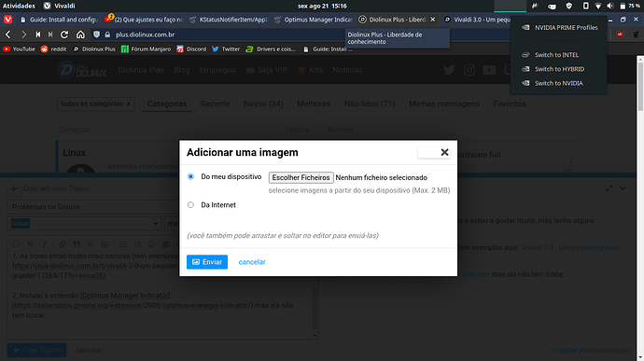This screenshot has height=361, width=644.
Task: Insert bulleted list in editor
Action: (x=123, y=244)
